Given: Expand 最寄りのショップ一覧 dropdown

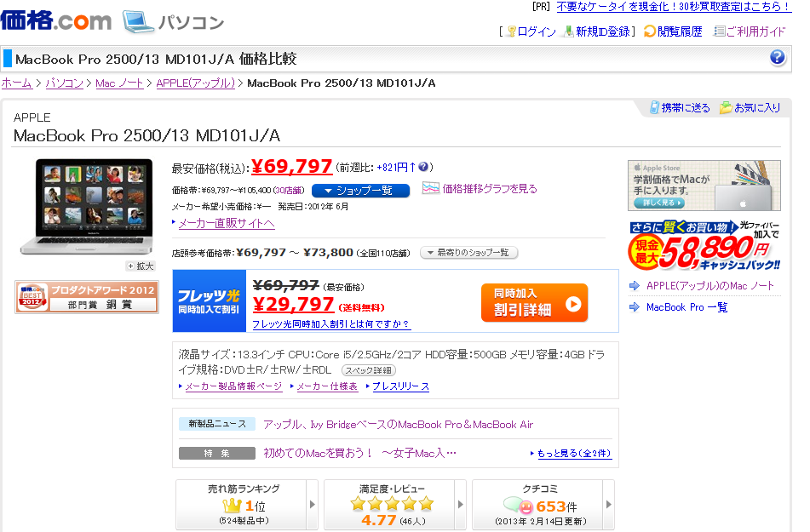Looking at the screenshot, I should tap(468, 253).
